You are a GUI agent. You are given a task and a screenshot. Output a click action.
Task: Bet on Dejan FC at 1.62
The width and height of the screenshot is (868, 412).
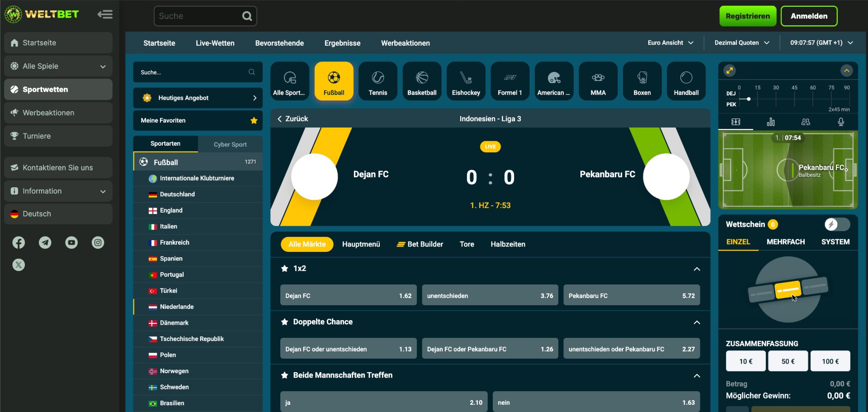click(x=348, y=296)
